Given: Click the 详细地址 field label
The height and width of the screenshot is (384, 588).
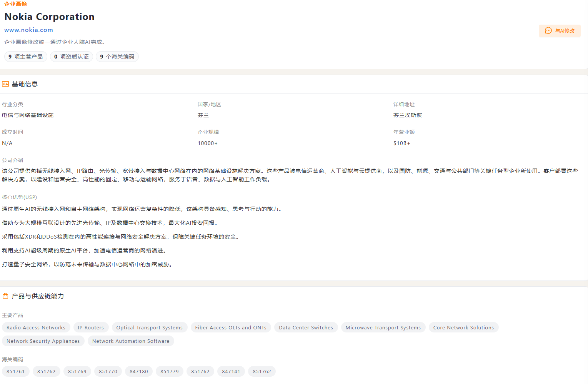Looking at the screenshot, I should pyautogui.click(x=404, y=104).
